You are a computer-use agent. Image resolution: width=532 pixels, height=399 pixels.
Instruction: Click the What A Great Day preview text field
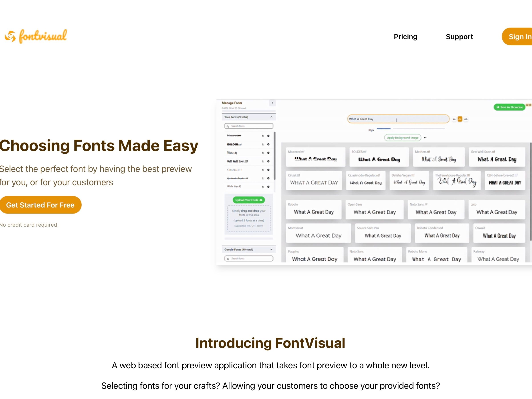click(398, 119)
